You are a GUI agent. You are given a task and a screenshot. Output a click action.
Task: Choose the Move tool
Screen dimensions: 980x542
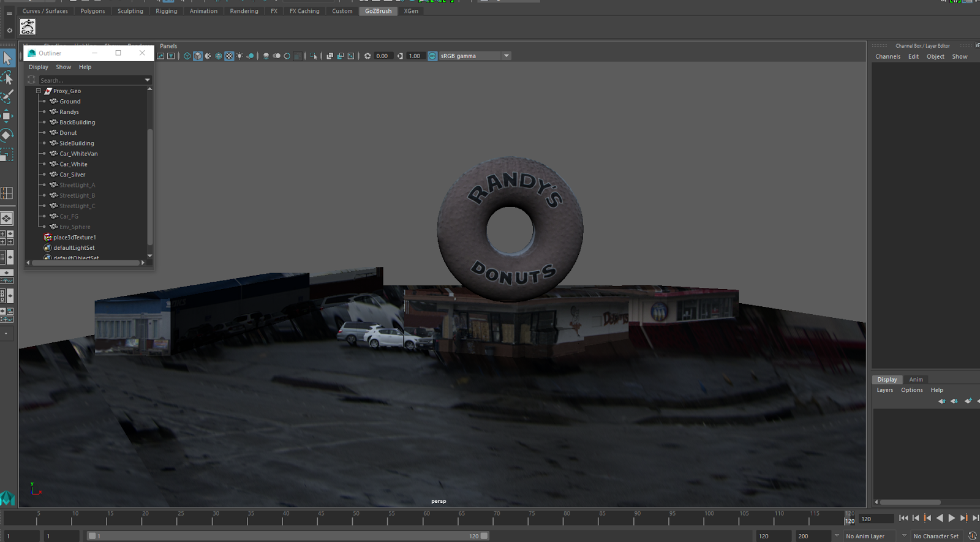pyautogui.click(x=7, y=116)
